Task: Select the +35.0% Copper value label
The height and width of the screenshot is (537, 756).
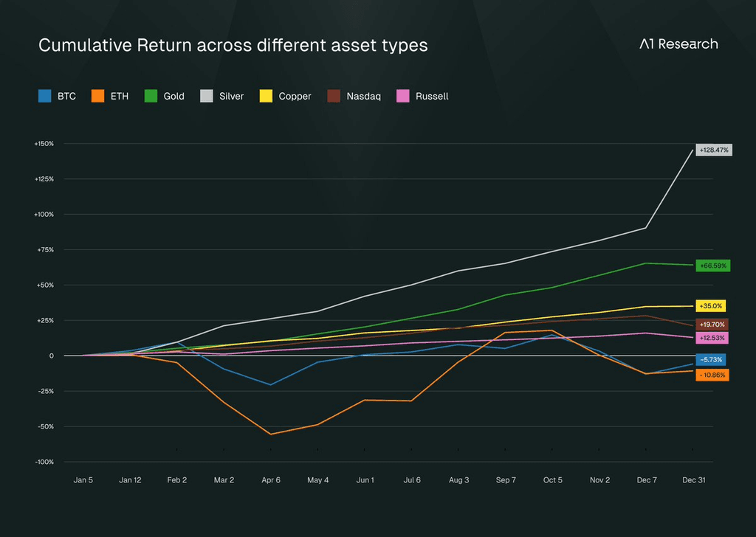Action: (x=711, y=306)
